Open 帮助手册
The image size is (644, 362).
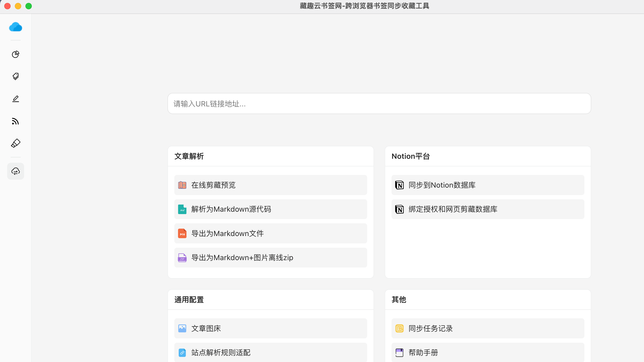click(488, 352)
